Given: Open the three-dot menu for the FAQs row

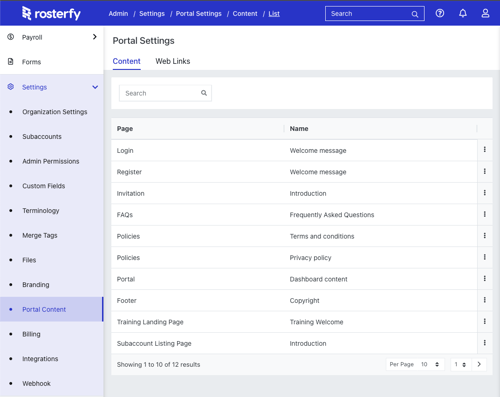Looking at the screenshot, I should pos(485,214).
